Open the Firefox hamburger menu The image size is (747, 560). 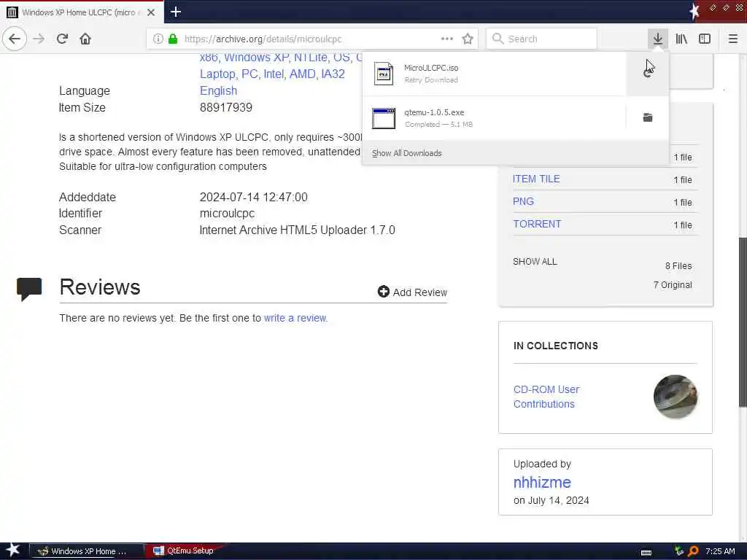(x=732, y=39)
